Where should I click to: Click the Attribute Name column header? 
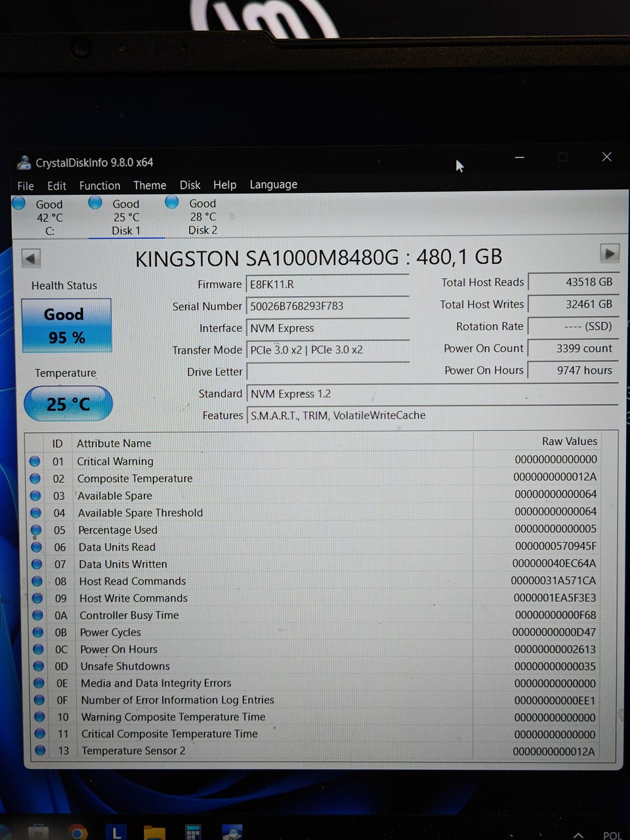(x=114, y=443)
